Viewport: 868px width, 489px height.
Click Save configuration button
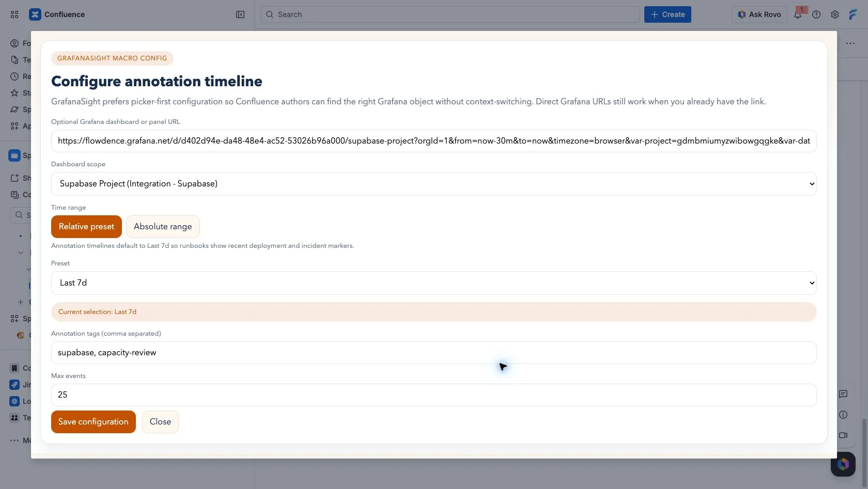coord(93,422)
